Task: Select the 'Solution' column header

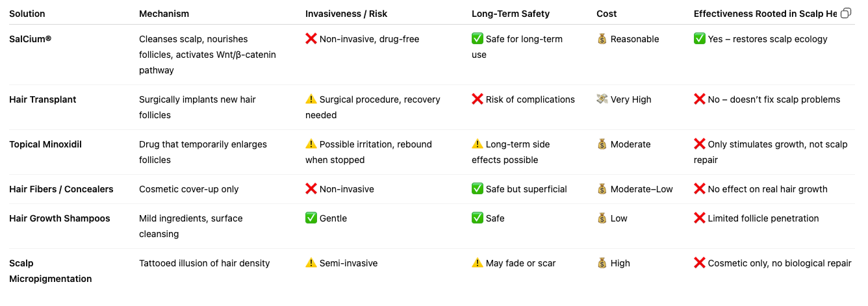Action: click(27, 14)
